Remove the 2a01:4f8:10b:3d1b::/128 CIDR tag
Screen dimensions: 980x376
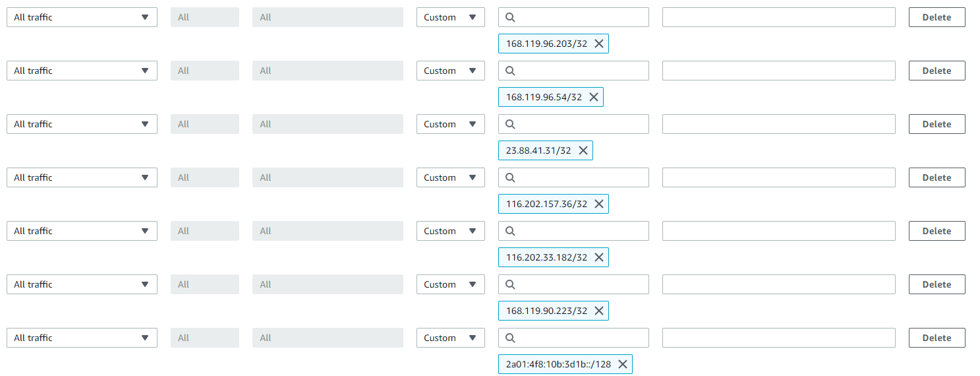coord(623,364)
